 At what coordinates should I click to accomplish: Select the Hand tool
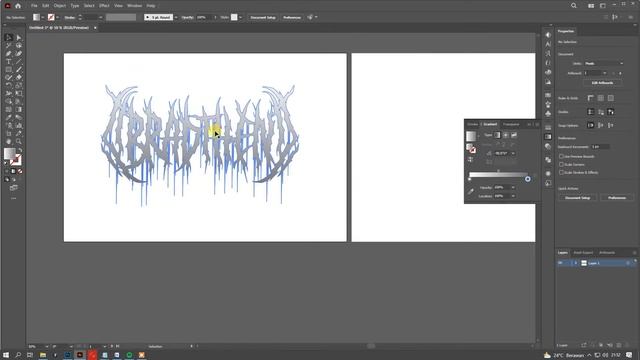[9, 141]
